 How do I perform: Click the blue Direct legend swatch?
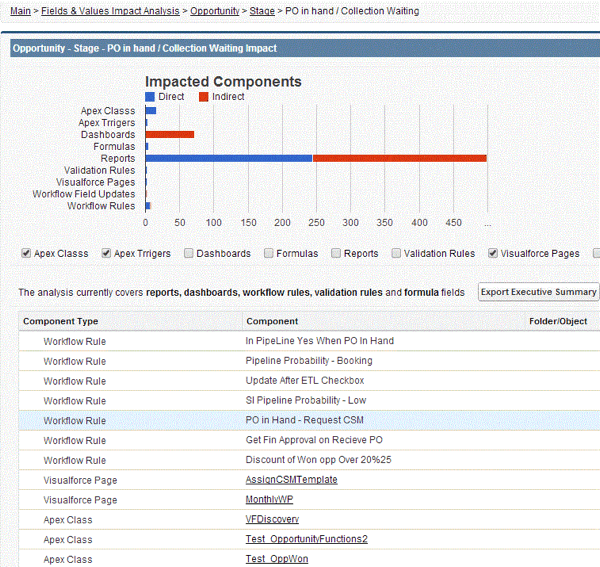[150, 97]
